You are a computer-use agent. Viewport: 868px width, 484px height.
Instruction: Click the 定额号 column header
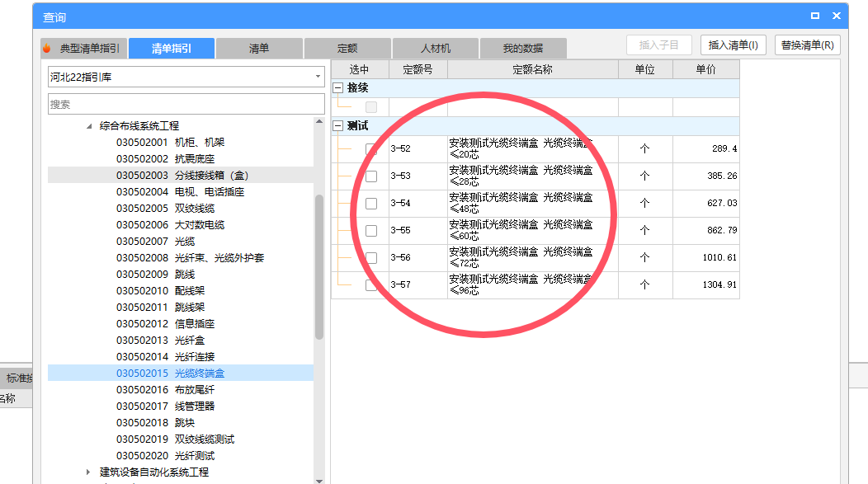coord(418,70)
